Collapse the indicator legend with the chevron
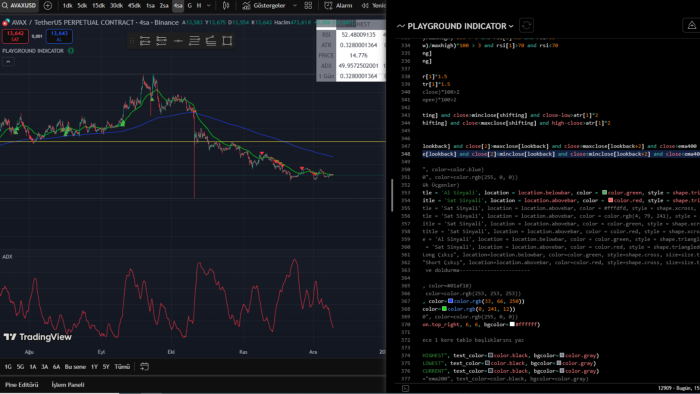Viewport: 700px width, 394px height. (x=8, y=62)
